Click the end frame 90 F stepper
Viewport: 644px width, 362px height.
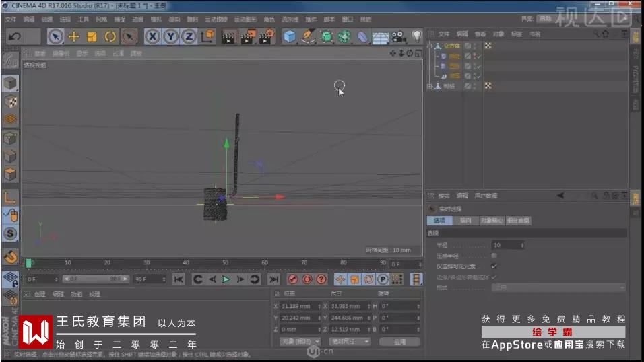164,279
